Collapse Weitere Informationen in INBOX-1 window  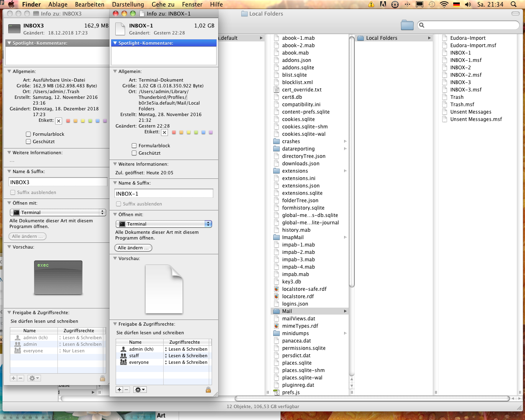pyautogui.click(x=115, y=164)
